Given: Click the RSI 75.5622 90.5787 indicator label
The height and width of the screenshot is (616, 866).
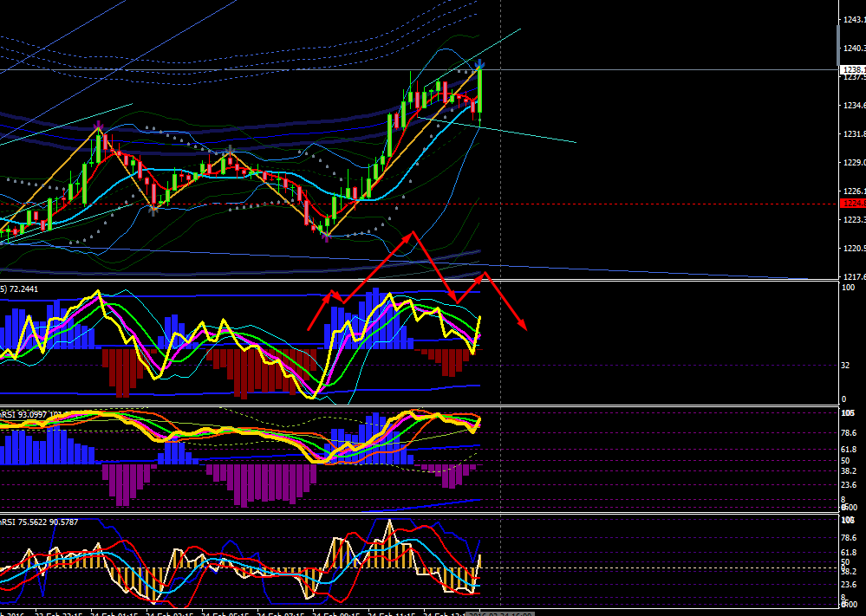Looking at the screenshot, I should tap(40, 522).
